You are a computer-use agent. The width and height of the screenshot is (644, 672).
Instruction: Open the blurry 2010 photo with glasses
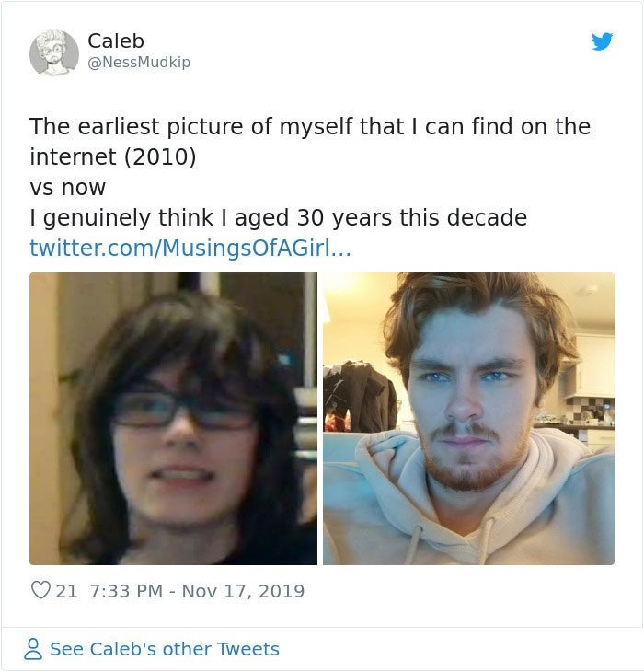coord(173,419)
